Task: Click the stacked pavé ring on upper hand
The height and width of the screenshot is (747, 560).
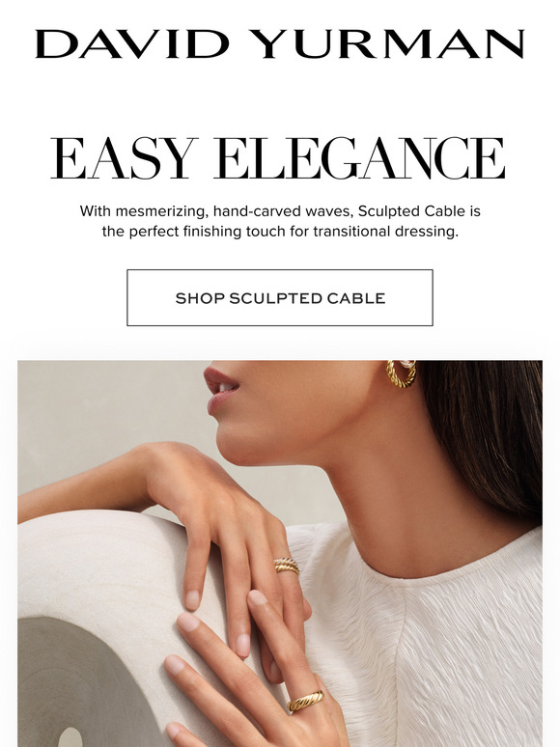Action: 287,566
